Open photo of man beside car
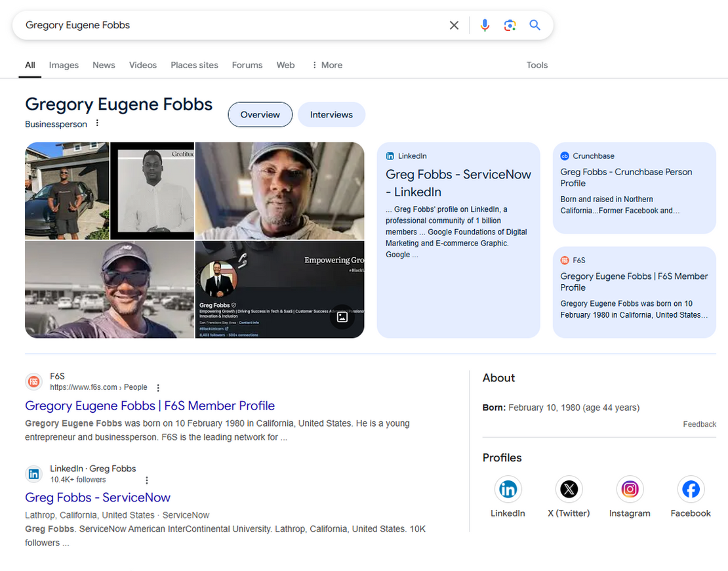 68,191
